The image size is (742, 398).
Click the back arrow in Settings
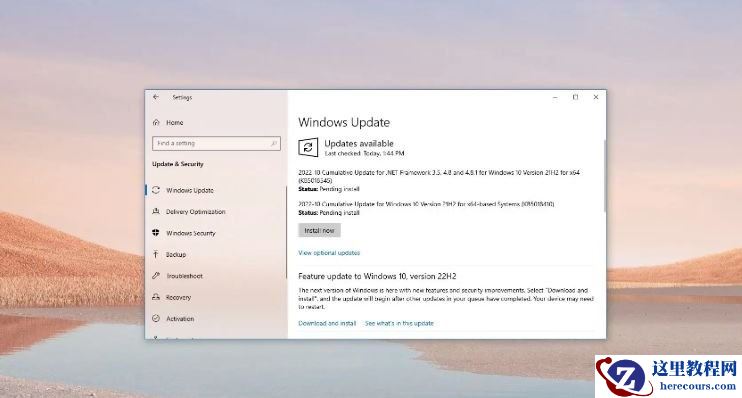(156, 97)
